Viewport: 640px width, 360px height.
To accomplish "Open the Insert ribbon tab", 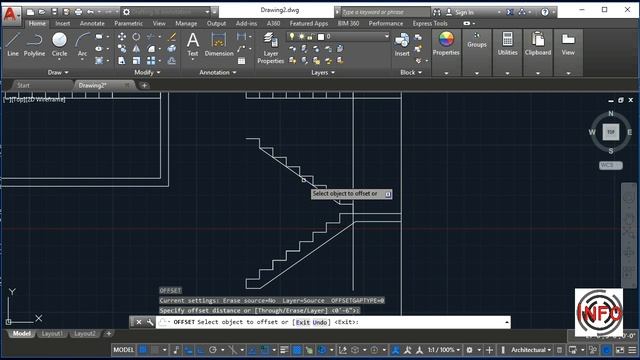I will [62, 24].
